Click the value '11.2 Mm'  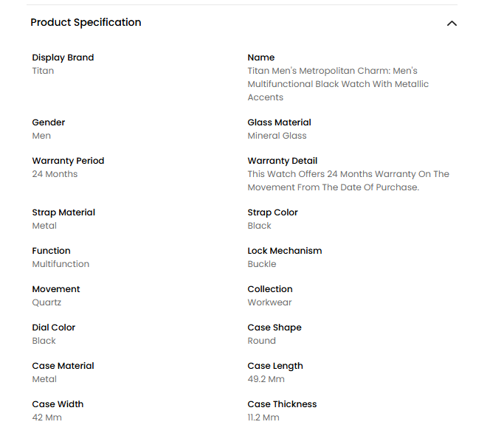point(263,418)
